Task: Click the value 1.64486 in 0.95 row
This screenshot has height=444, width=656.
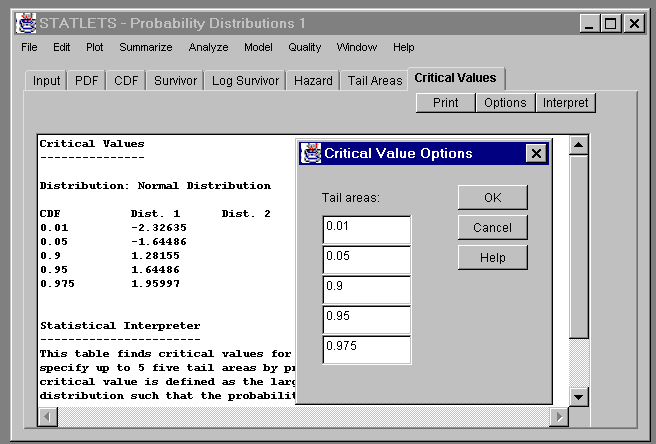Action: tap(155, 270)
